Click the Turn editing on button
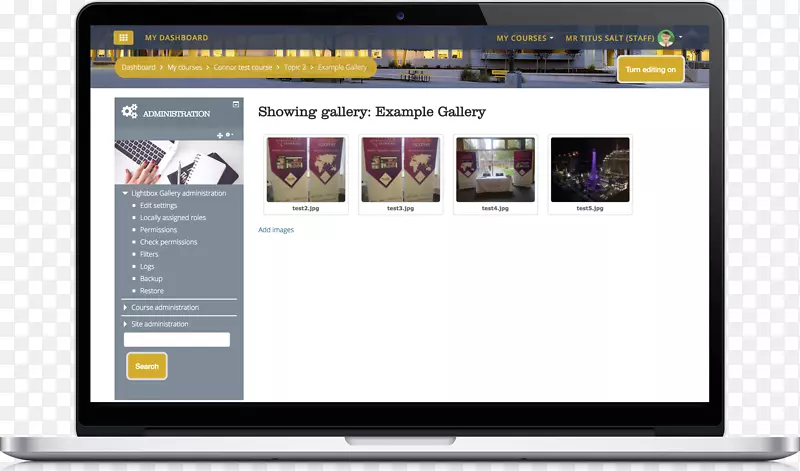Viewport: 800px width, 471px height. pos(651,69)
